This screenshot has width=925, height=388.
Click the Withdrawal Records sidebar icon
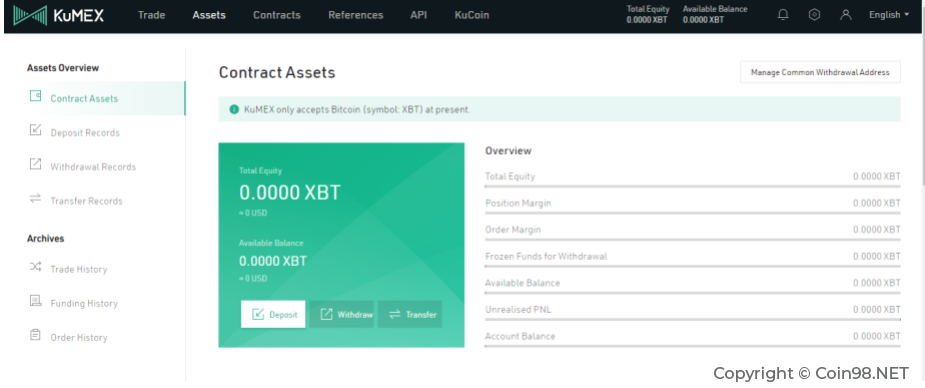[x=35, y=164]
